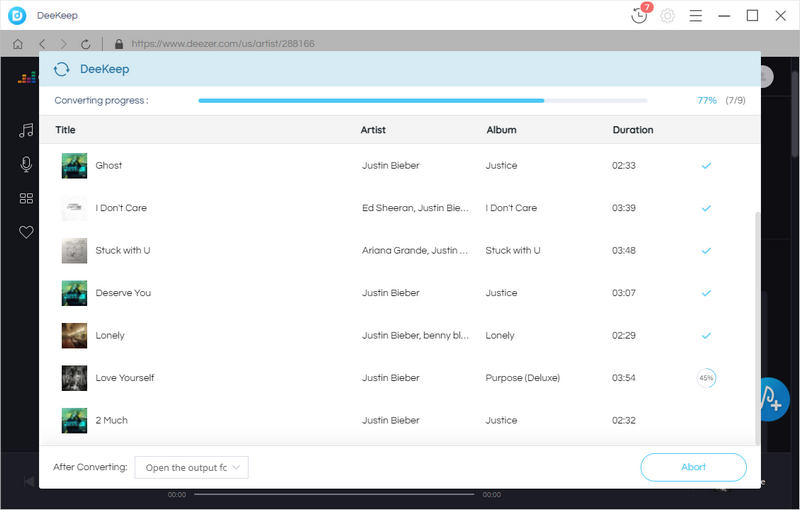
Task: Select the song title 2 Much
Action: point(112,420)
